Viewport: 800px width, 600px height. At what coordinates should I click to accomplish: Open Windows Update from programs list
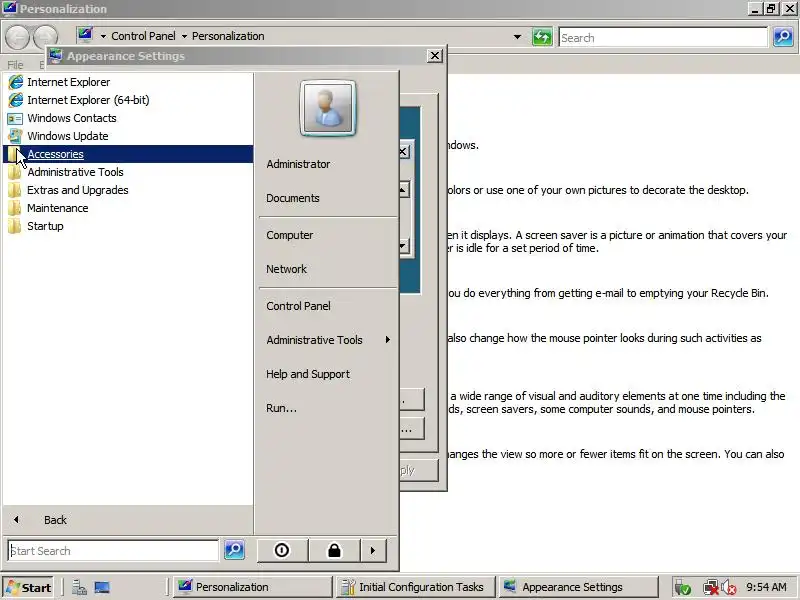click(128, 136)
